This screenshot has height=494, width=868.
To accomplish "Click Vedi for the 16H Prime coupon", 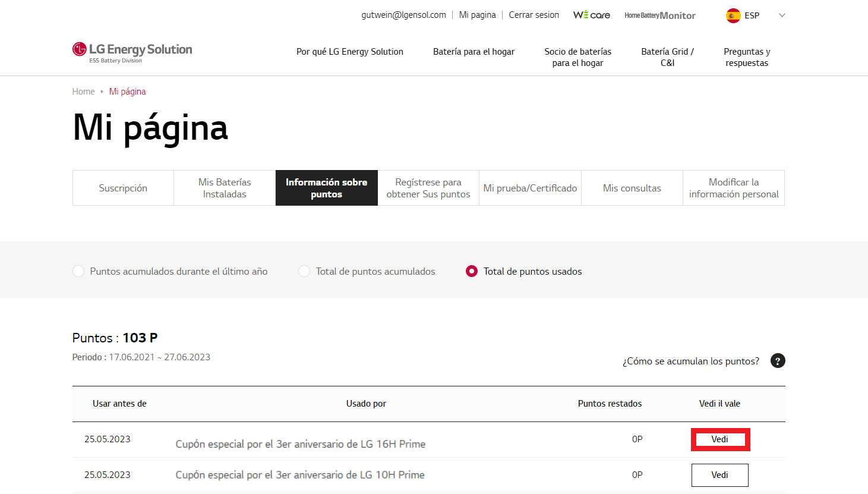I will pyautogui.click(x=719, y=439).
